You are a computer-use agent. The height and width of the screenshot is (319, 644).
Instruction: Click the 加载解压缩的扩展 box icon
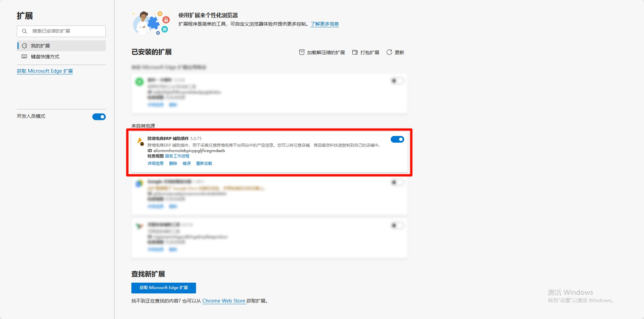[x=302, y=52]
